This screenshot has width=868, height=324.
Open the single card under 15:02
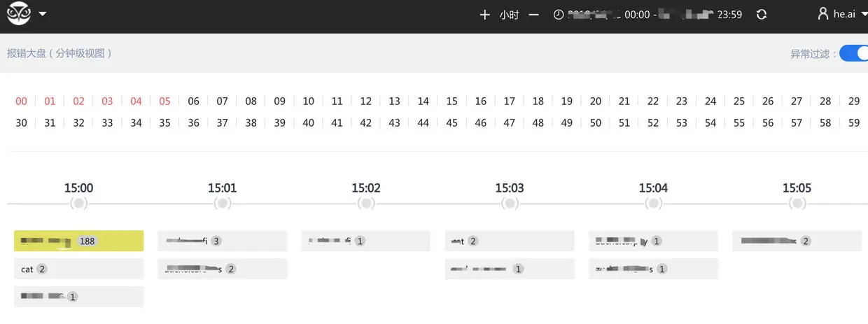tap(366, 241)
